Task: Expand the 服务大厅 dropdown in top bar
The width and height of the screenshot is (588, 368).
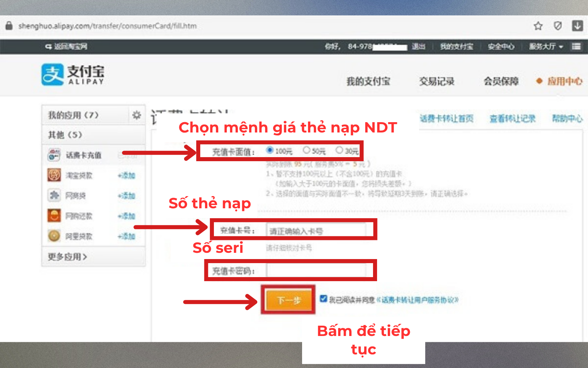Action: pos(546,46)
